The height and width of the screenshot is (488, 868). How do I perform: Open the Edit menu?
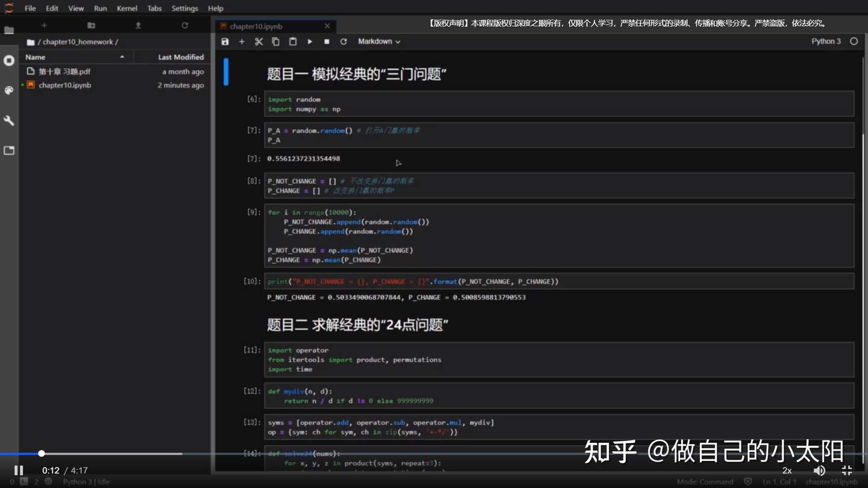(52, 8)
